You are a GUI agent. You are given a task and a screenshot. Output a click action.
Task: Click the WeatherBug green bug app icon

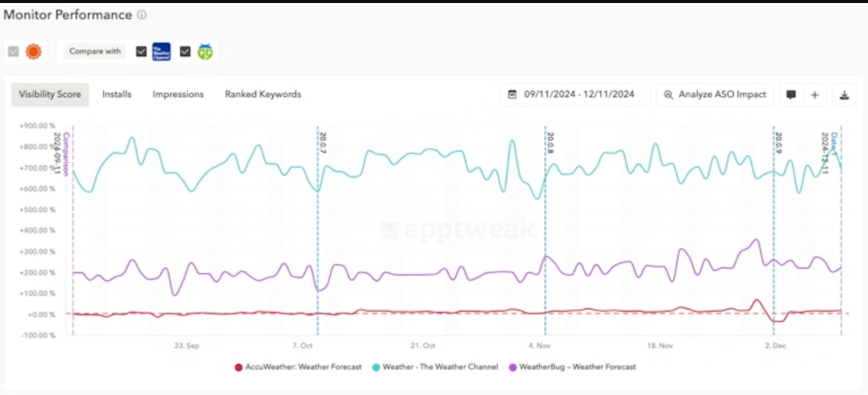205,51
